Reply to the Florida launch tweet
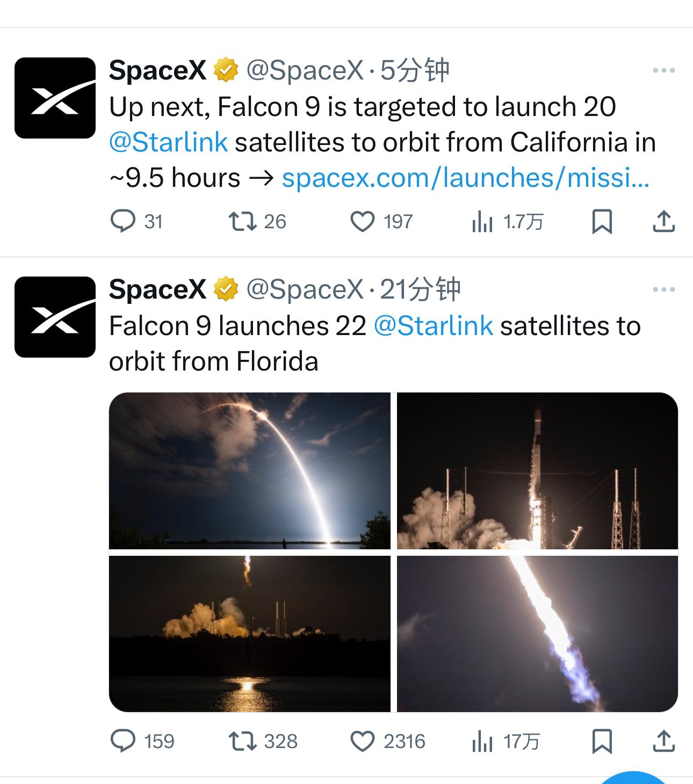The image size is (693, 784). click(123, 741)
